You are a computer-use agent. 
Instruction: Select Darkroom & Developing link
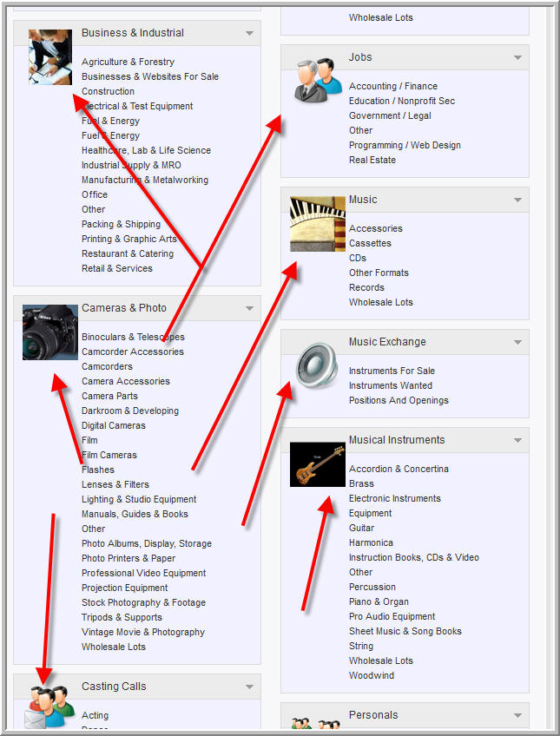[130, 411]
